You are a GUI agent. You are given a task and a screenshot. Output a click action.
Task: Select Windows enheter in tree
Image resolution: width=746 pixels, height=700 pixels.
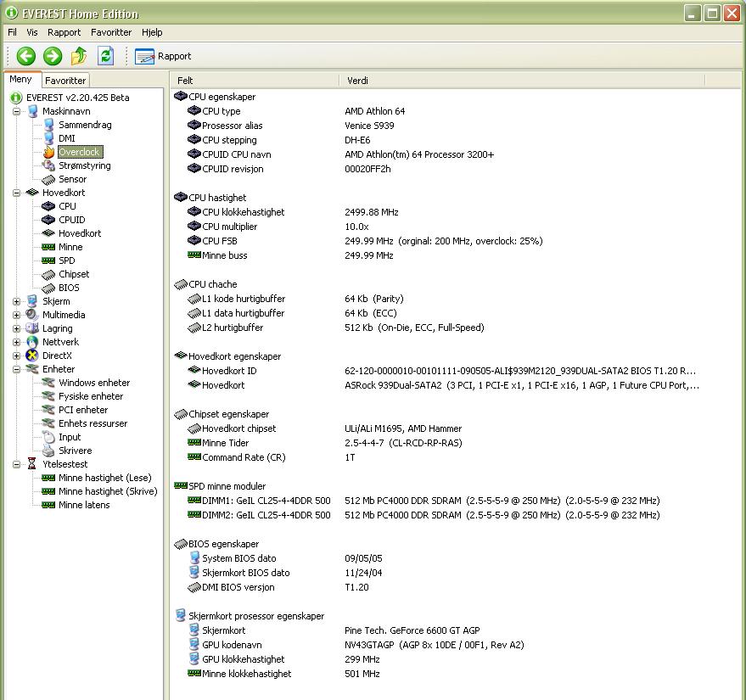click(94, 383)
